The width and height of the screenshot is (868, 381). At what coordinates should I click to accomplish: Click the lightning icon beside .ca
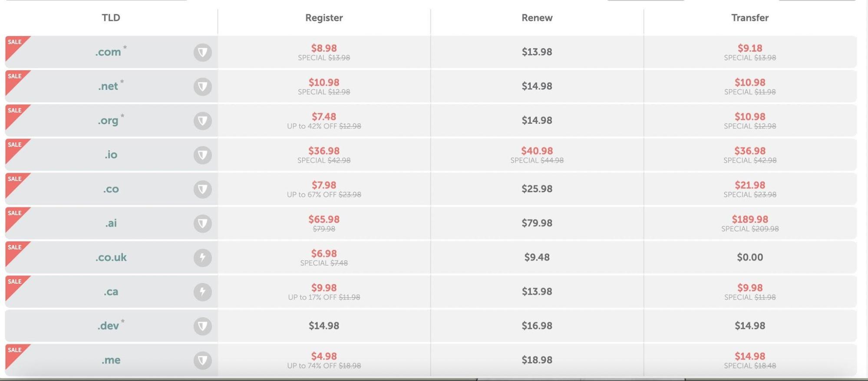point(202,292)
